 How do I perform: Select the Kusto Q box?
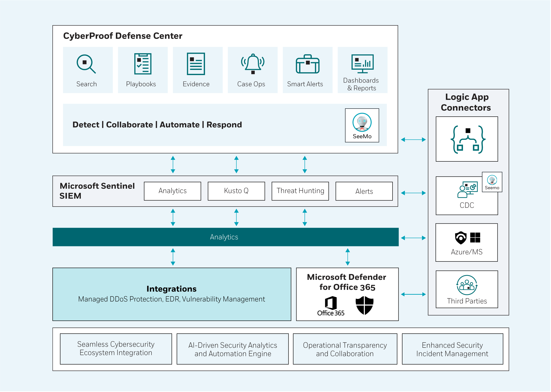click(x=236, y=191)
